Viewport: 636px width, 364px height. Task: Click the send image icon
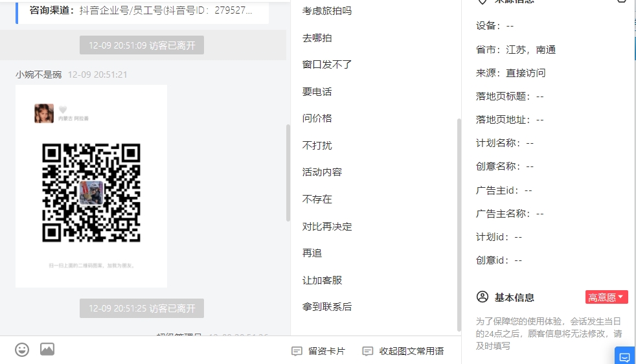[x=47, y=349]
